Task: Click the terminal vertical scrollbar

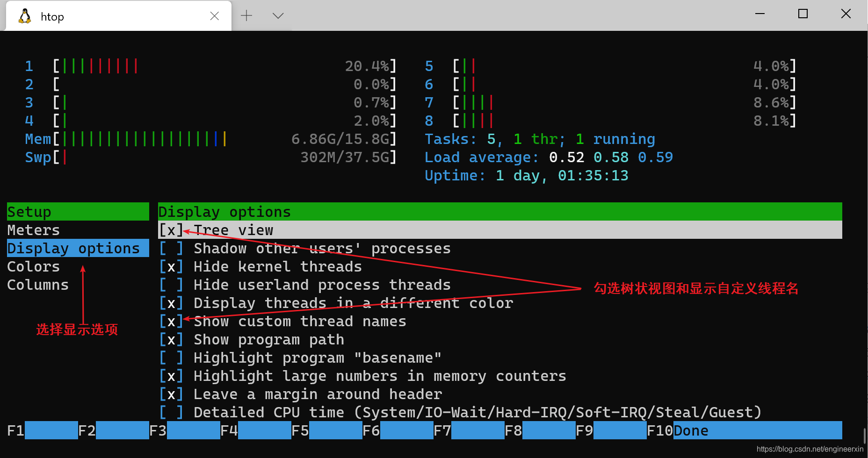Action: click(864, 436)
